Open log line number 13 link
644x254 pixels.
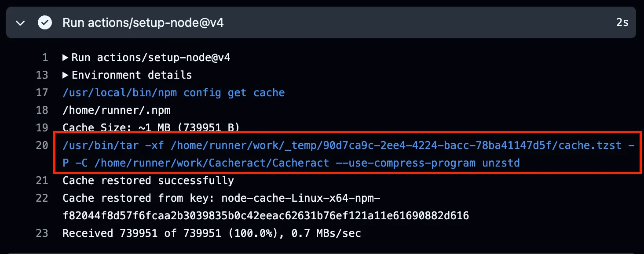coord(42,75)
